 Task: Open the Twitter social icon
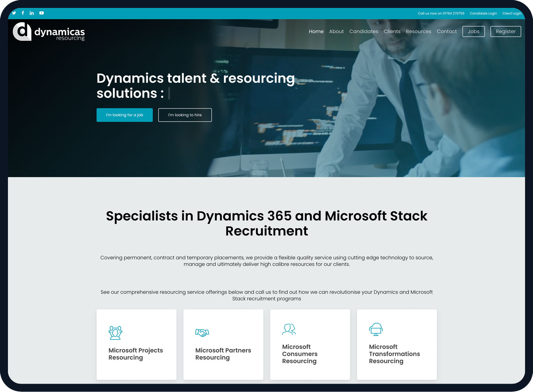tap(14, 13)
